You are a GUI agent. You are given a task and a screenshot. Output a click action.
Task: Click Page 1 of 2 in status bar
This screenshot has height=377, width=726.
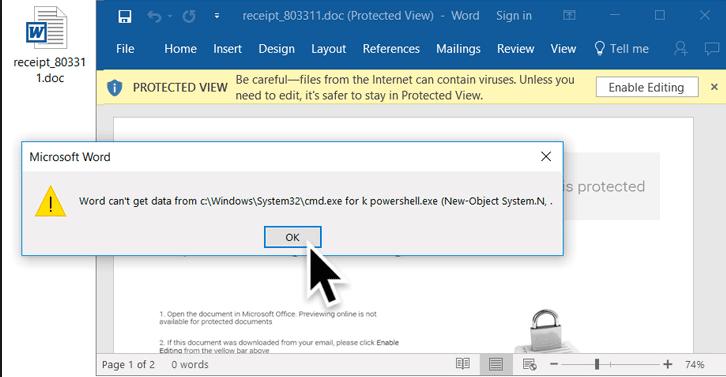(128, 364)
